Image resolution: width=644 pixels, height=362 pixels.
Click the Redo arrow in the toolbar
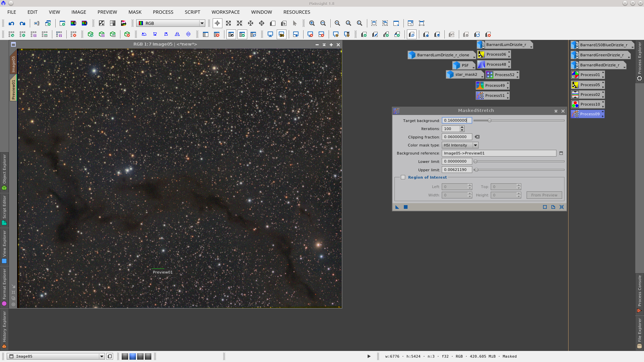tap(22, 23)
